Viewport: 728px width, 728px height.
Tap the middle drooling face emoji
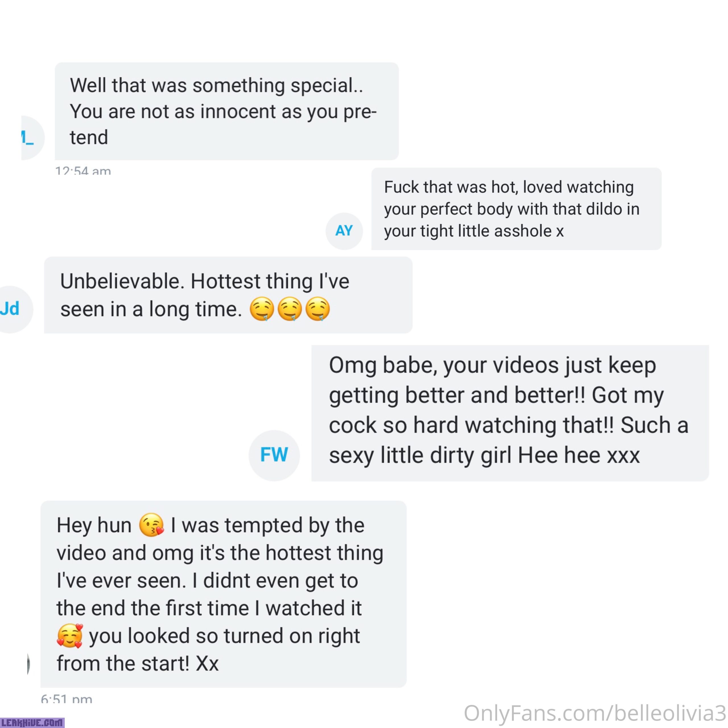(x=290, y=309)
